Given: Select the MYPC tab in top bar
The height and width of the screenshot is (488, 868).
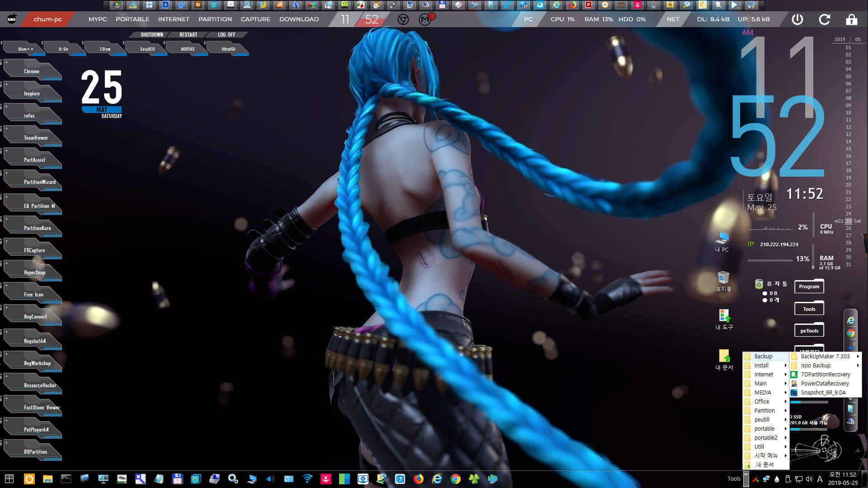Looking at the screenshot, I should click(x=98, y=19).
